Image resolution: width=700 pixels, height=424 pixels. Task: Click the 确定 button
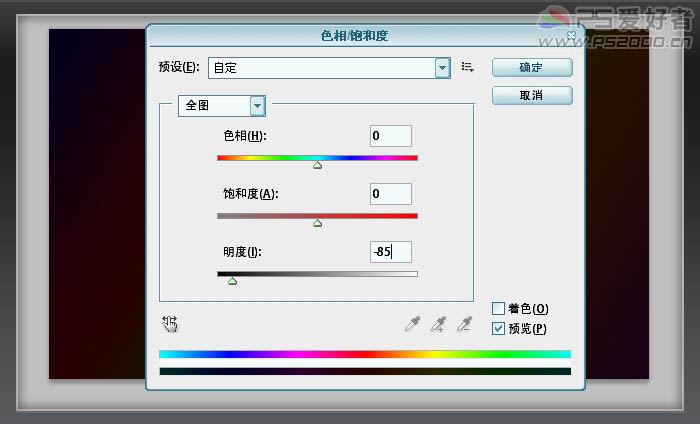tap(531, 68)
